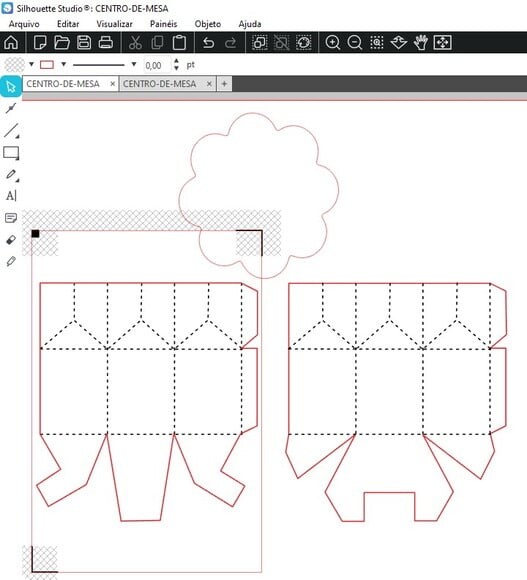The width and height of the screenshot is (527, 580).
Task: Activate drag zoom tool
Action: click(x=399, y=43)
